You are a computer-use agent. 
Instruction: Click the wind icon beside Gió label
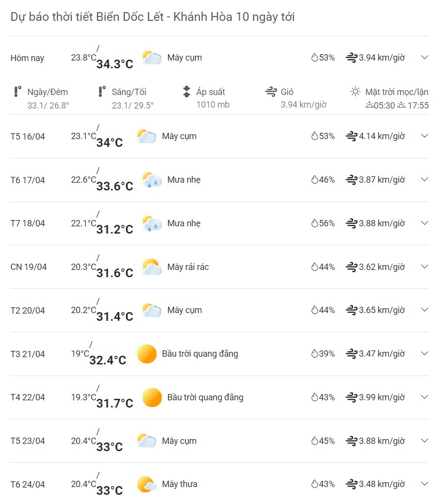pyautogui.click(x=271, y=92)
